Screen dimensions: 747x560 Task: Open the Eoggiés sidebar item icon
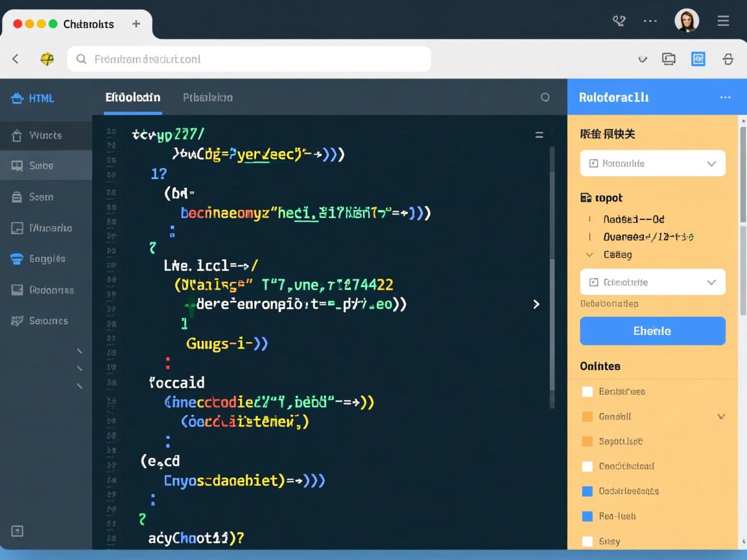pos(18,259)
